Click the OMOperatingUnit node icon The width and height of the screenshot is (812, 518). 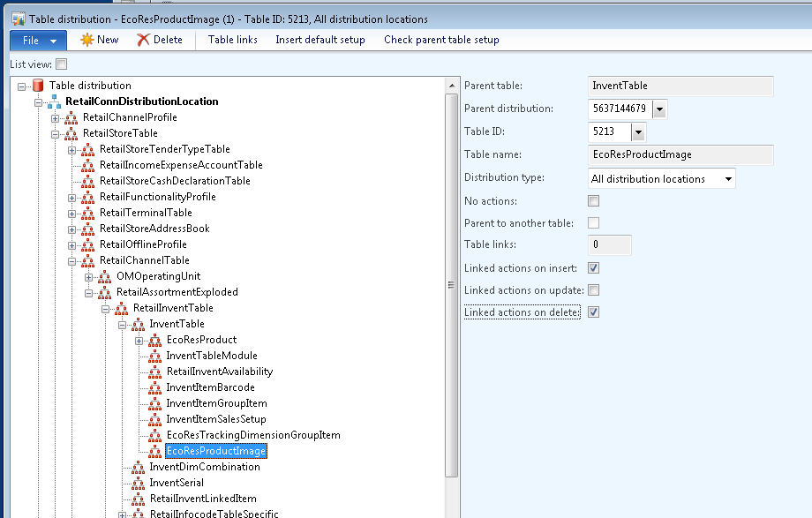(105, 276)
